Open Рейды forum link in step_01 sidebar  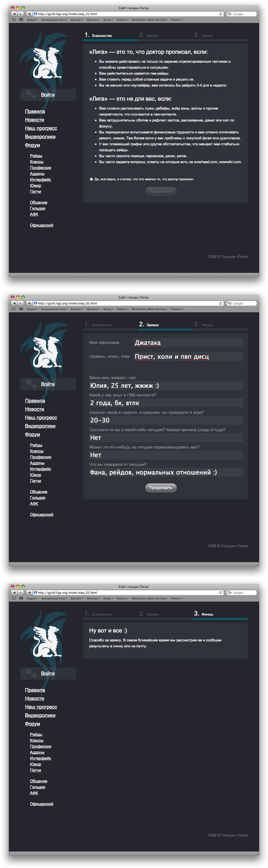point(36,156)
